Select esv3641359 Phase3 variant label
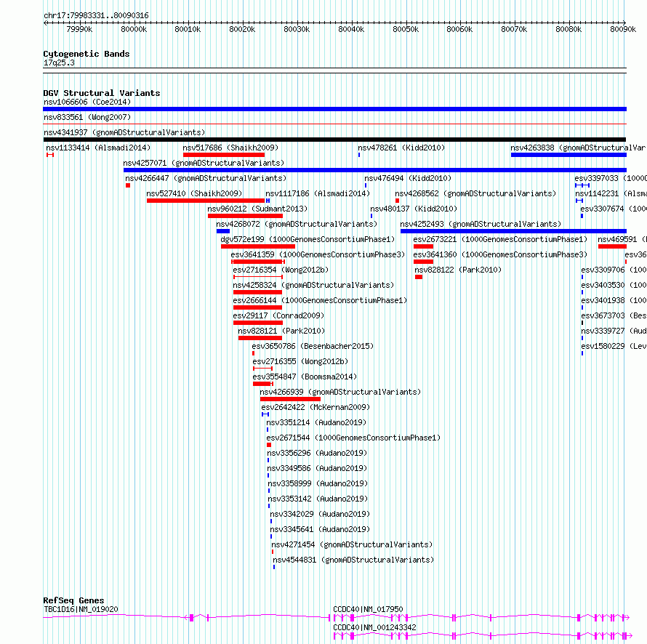Viewport: 647px width, 644px height. pos(318,254)
